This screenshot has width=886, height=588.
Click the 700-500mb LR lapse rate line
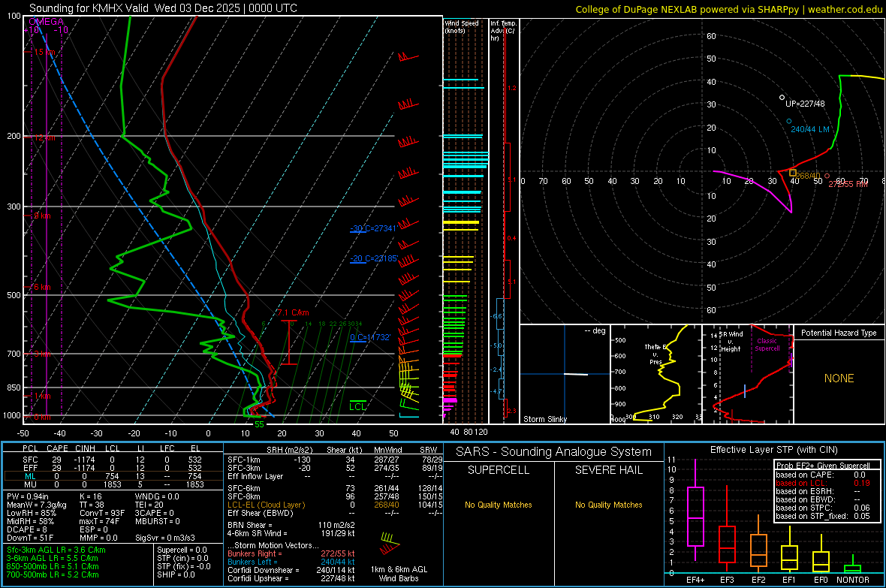[x=53, y=574]
